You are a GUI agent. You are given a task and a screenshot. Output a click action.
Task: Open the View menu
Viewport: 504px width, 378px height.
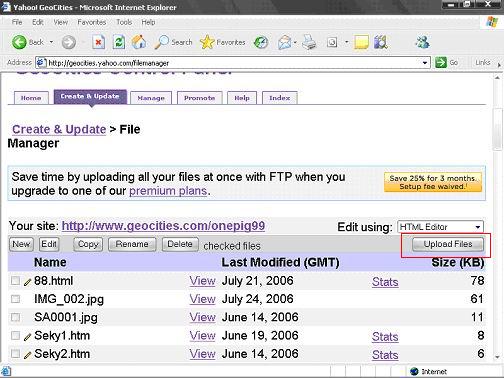click(x=60, y=22)
